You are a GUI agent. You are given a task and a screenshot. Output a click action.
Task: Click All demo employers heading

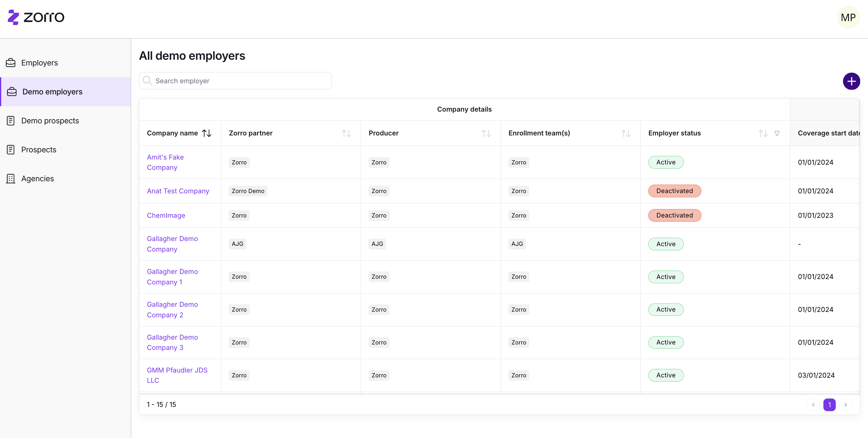coord(192,56)
